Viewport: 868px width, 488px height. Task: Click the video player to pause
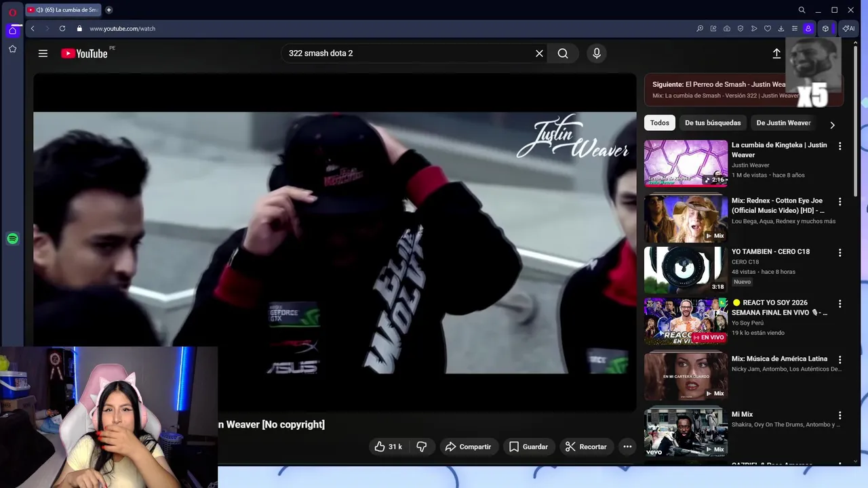[x=335, y=242]
